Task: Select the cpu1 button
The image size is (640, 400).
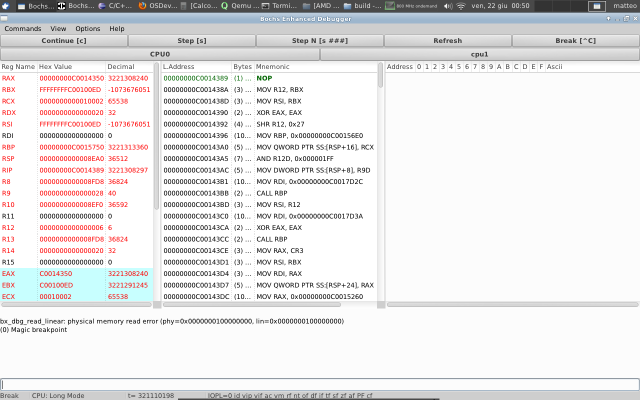Action: [x=480, y=54]
